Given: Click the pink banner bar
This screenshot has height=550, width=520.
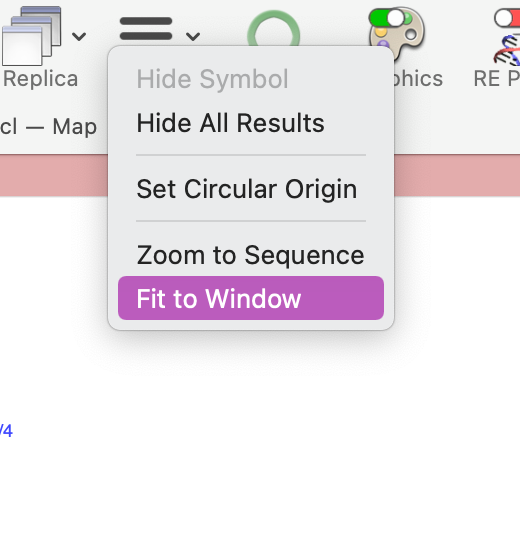Looking at the screenshot, I should tap(53, 175).
